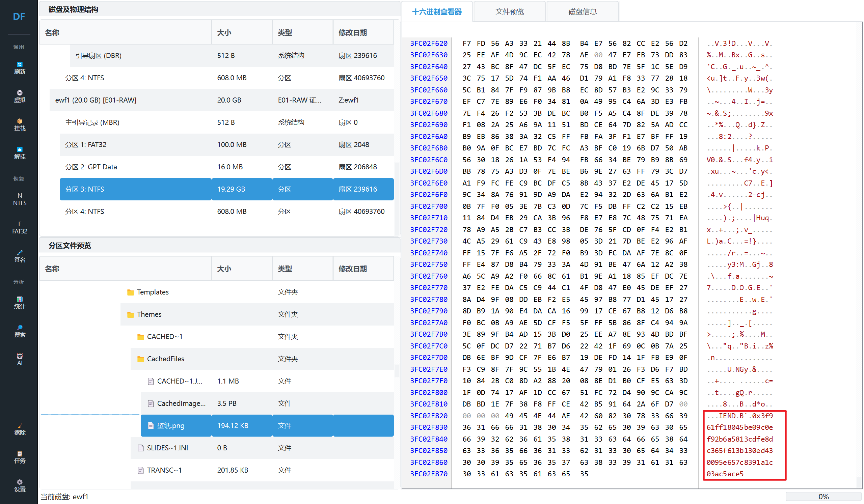Open the 任务 (tasks) sidebar icon
The width and height of the screenshot is (864, 504).
pos(20,457)
